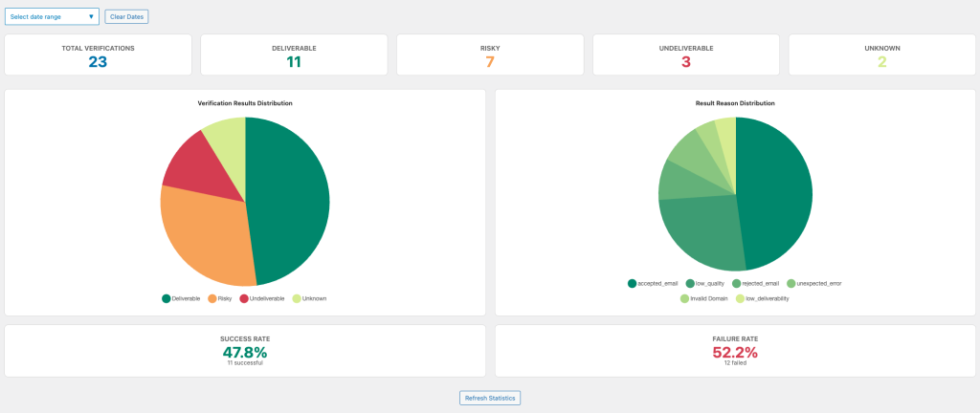
Task: Toggle rejected_email legend entry
Action: [756, 283]
